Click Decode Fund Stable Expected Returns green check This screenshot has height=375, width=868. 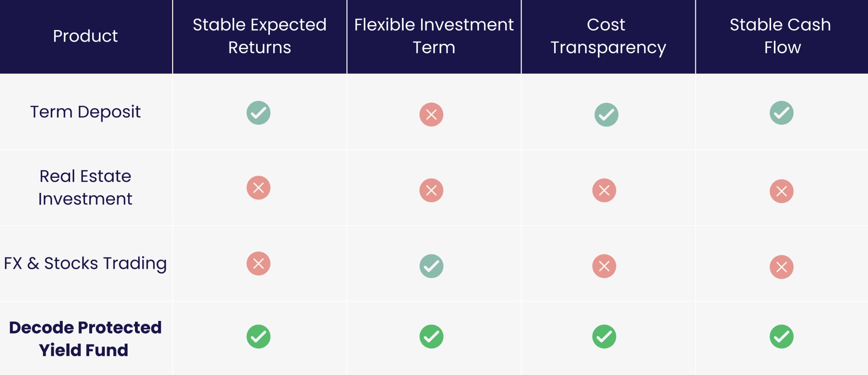(x=258, y=336)
